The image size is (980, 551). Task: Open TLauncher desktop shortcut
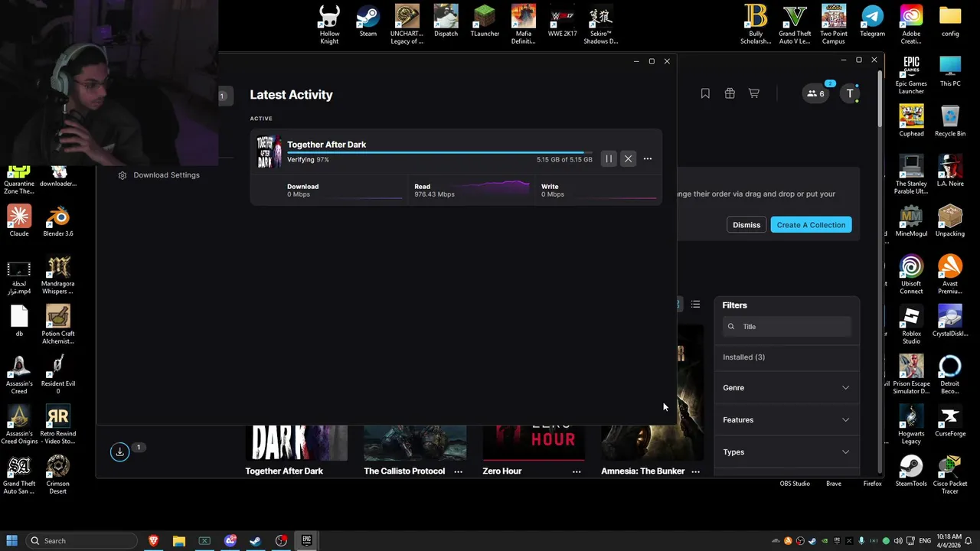pyautogui.click(x=485, y=21)
